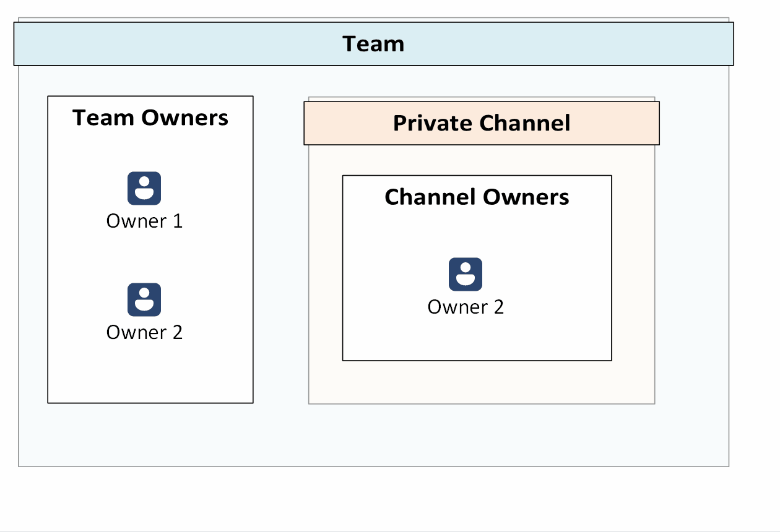The height and width of the screenshot is (532, 780).
Task: Select the Private Channel header bar
Action: 481,123
